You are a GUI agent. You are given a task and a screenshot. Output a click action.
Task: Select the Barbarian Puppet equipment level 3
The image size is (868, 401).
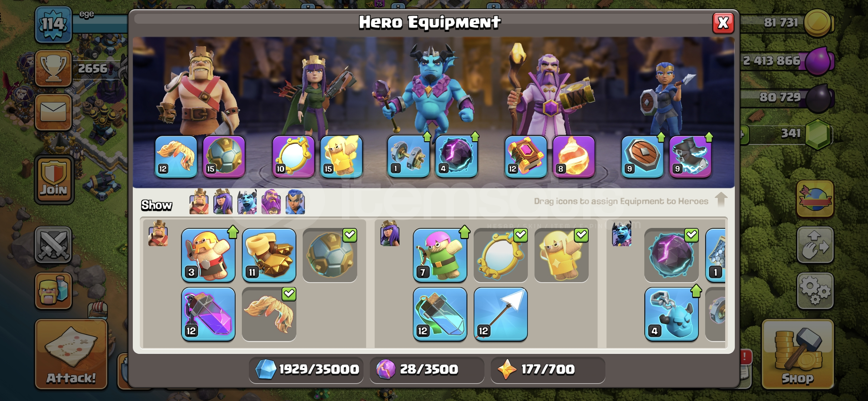(208, 255)
